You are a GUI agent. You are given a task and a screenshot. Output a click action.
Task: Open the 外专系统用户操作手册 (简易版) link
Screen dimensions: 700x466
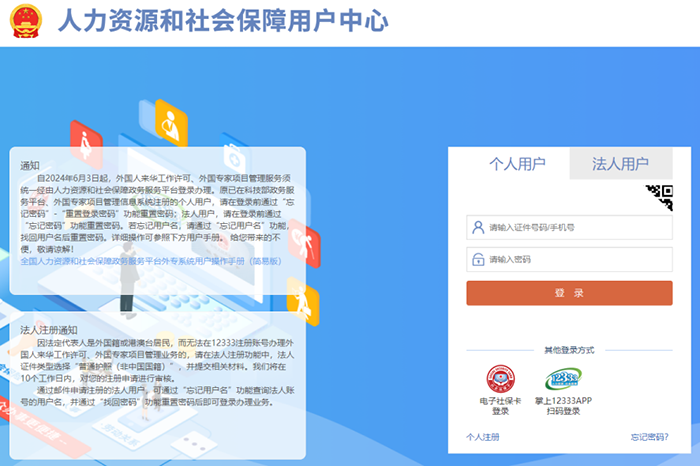click(151, 261)
